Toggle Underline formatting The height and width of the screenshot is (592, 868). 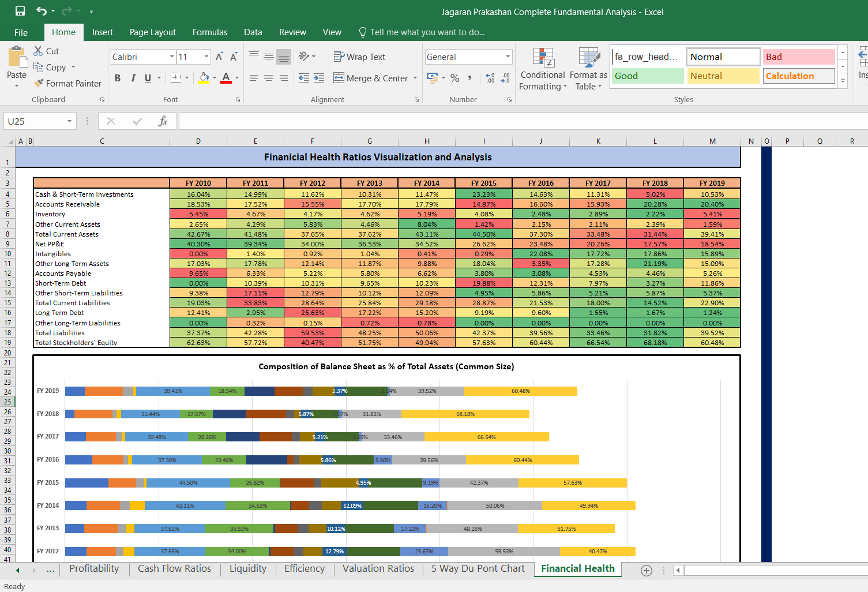coord(148,78)
